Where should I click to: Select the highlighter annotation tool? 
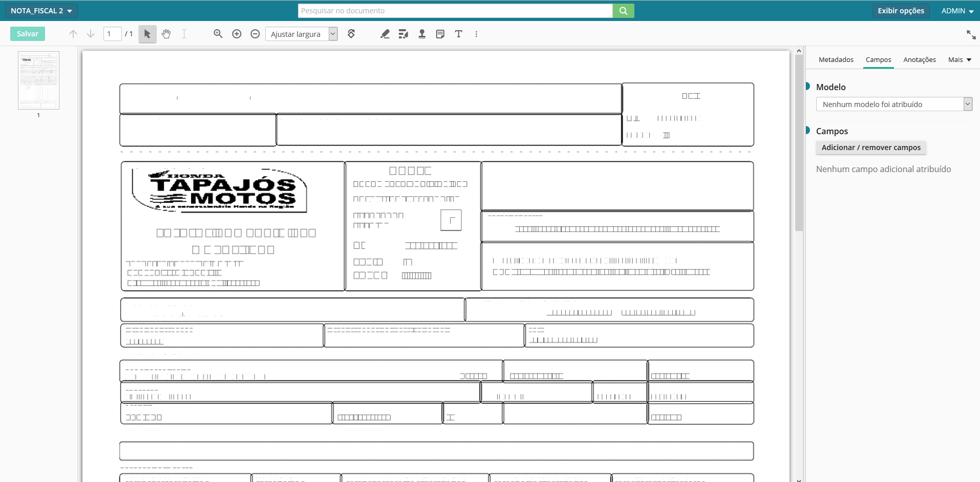point(385,34)
